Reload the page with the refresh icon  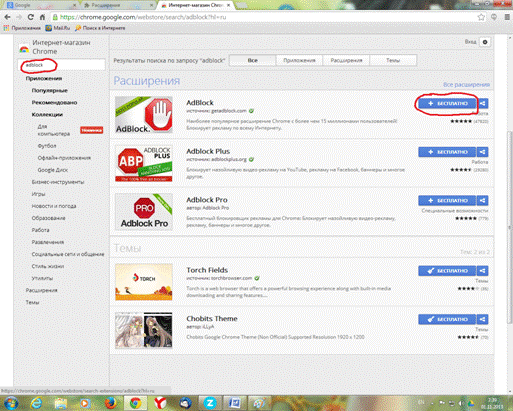[x=30, y=17]
